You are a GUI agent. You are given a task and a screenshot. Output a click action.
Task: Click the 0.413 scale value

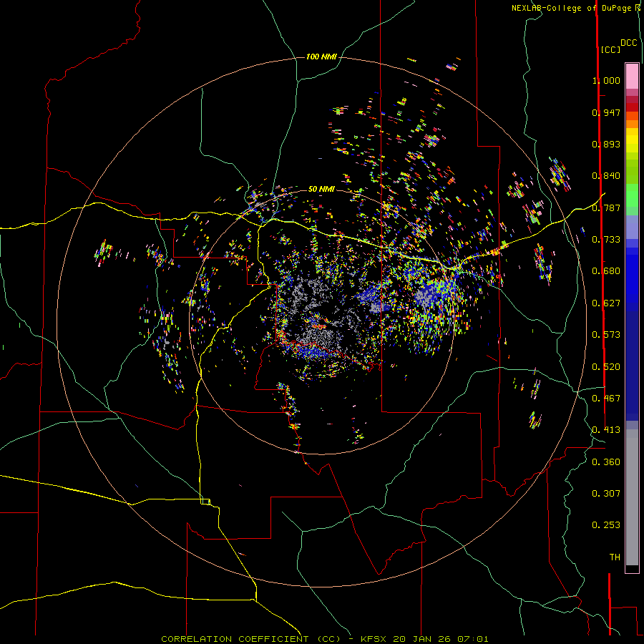pyautogui.click(x=606, y=430)
